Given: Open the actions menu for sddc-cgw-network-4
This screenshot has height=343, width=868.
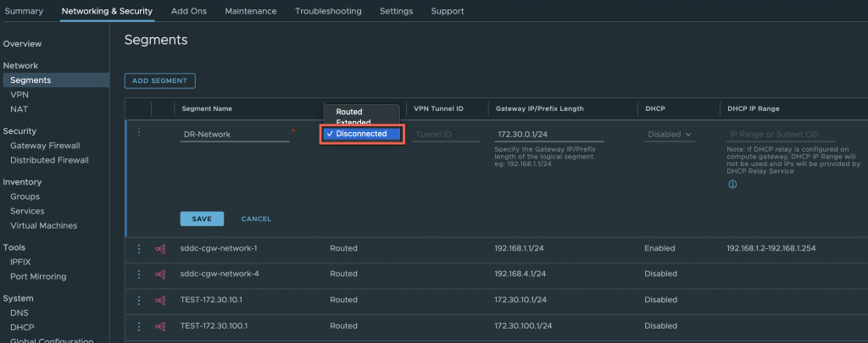Looking at the screenshot, I should point(138,274).
